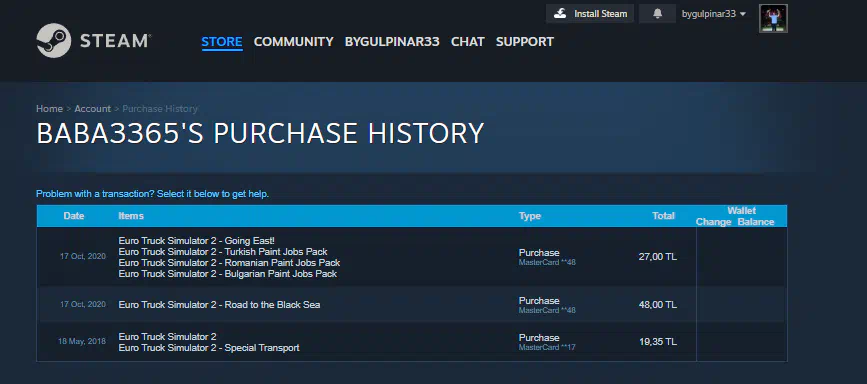Select the Total column header
The height and width of the screenshot is (384, 867).
pos(664,216)
